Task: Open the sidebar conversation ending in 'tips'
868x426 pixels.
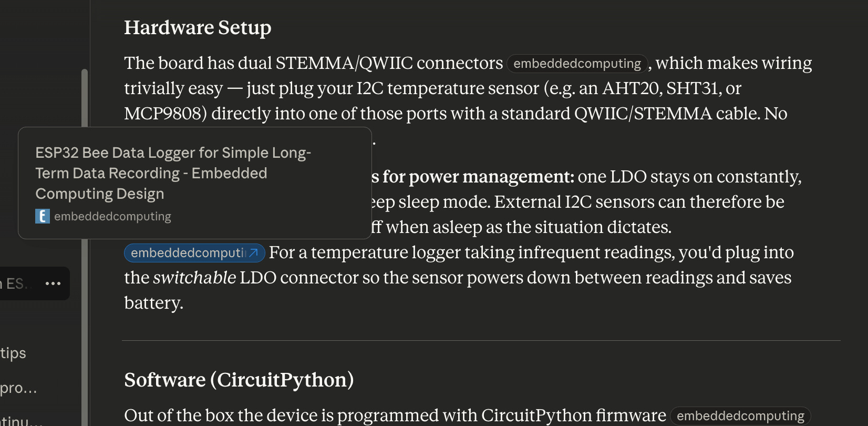Action: (x=13, y=353)
